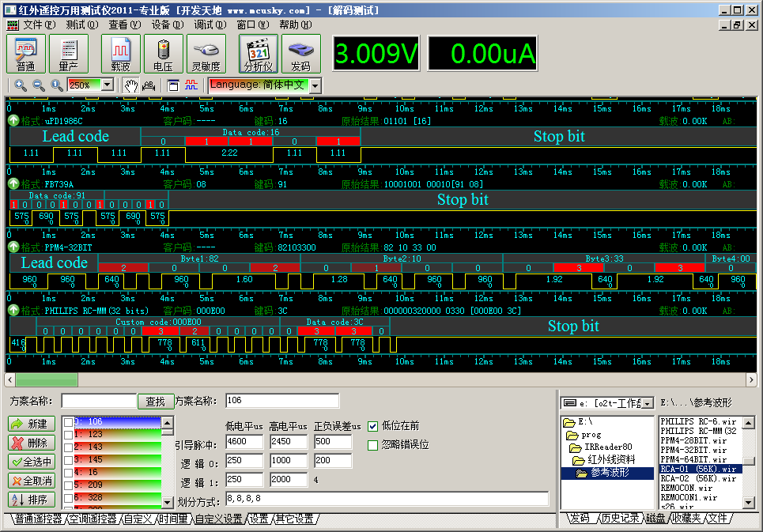Click the 电压 battery voltage icon
This screenshot has width=763, height=532.
164,54
